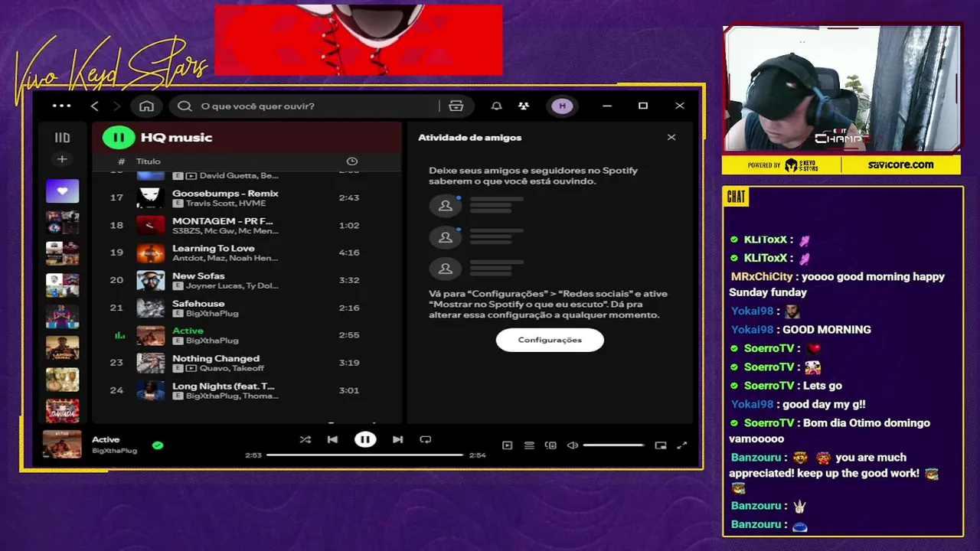Go back with the left arrow
Image resolution: width=980 pixels, height=551 pixels.
pos(95,106)
